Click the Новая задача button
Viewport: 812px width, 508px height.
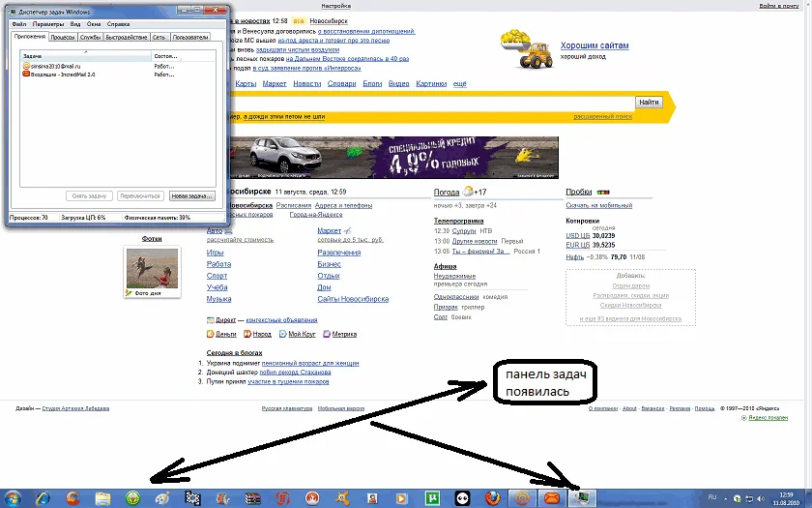[x=191, y=195]
